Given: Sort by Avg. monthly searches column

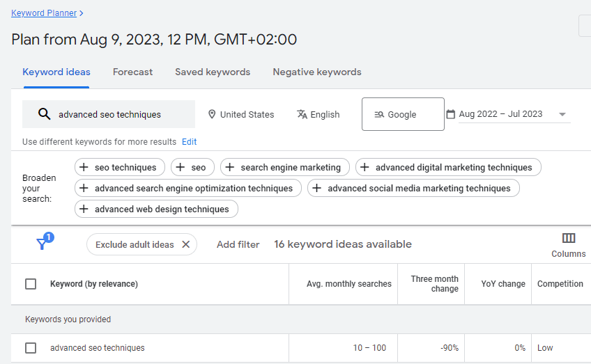Looking at the screenshot, I should pyautogui.click(x=349, y=284).
